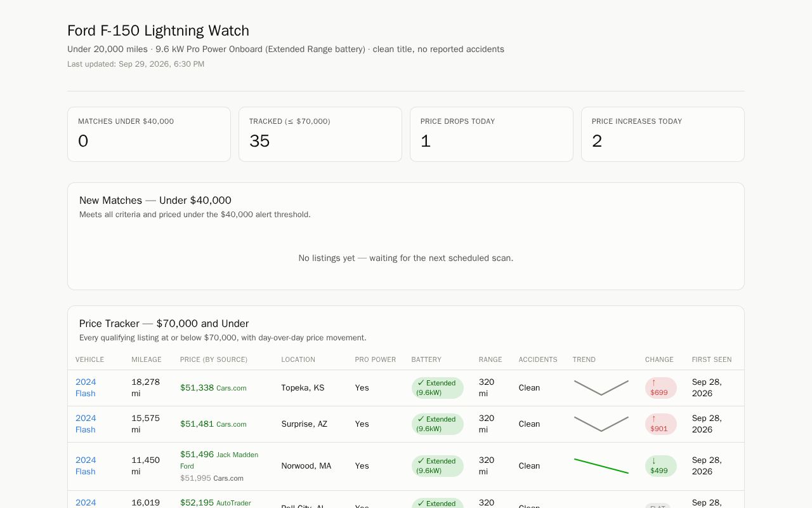Select the $51,338 price value
Viewport: 812px width, 508px height.
197,387
